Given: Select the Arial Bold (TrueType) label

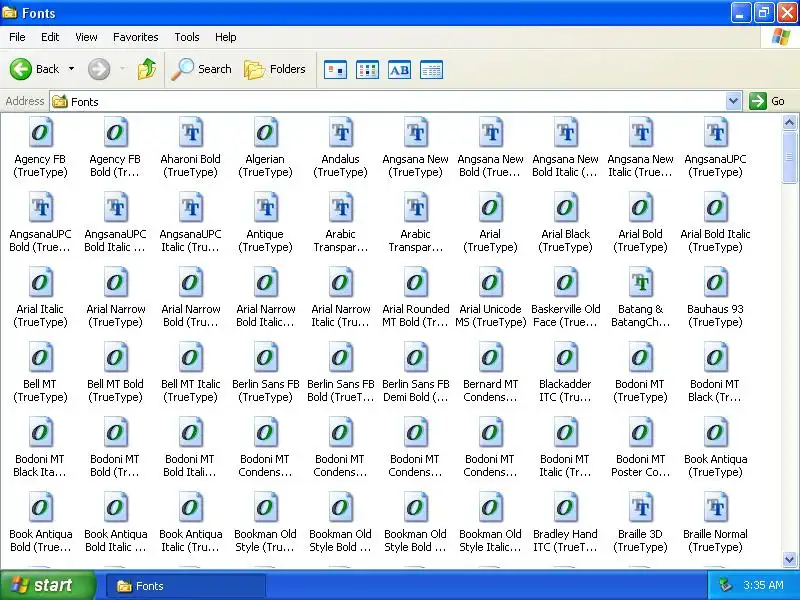Looking at the screenshot, I should point(640,240).
